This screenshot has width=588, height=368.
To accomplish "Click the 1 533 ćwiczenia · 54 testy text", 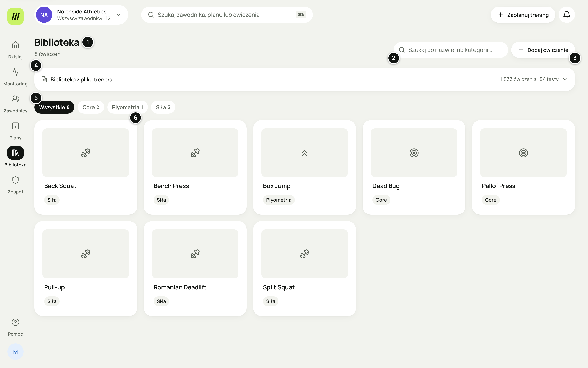I will pyautogui.click(x=529, y=79).
